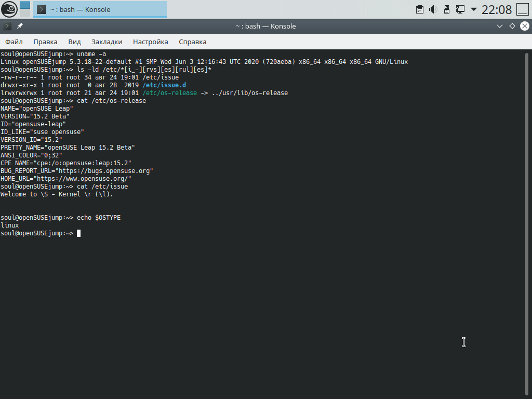532x399 pixels.
Task: Click the Konsole vertical scrollbar
Action: click(527, 224)
